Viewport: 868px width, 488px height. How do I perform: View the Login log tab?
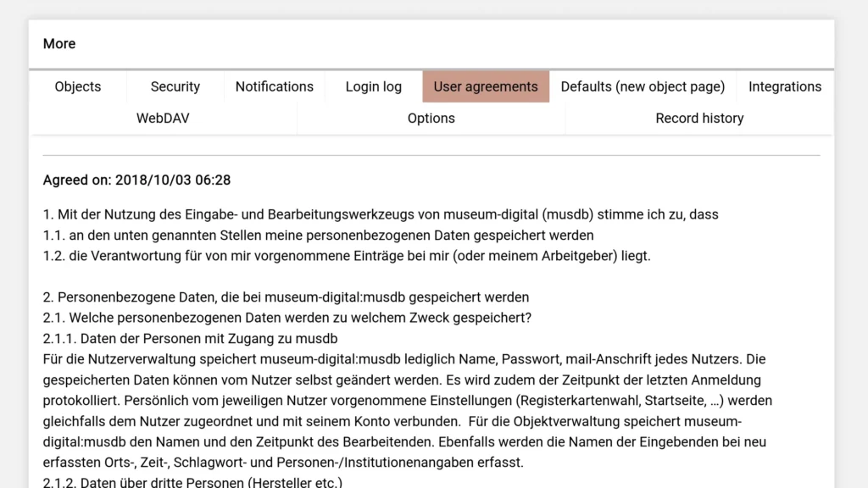[373, 86]
